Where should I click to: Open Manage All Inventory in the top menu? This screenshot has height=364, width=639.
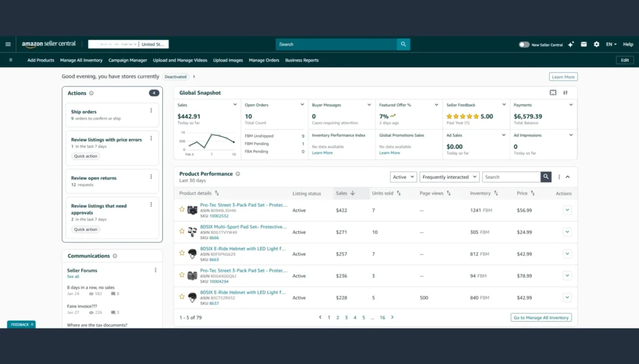tap(81, 60)
